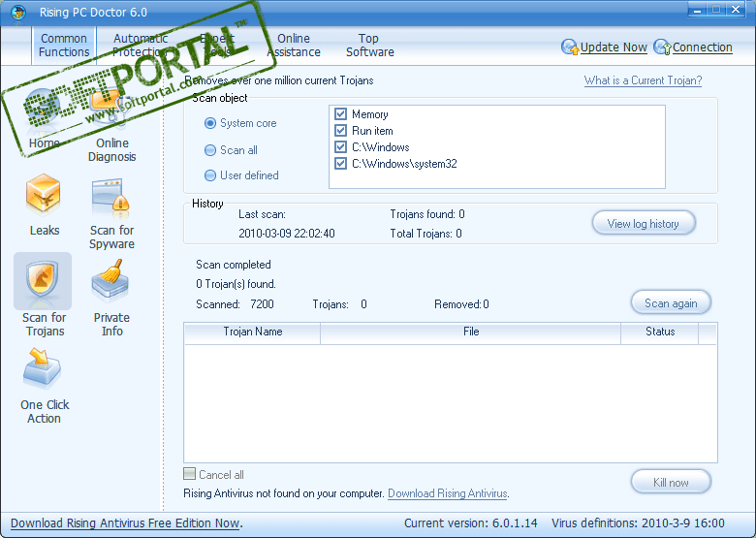Click the Total Trojans: 0 text
The height and width of the screenshot is (538, 756).
[x=425, y=234]
